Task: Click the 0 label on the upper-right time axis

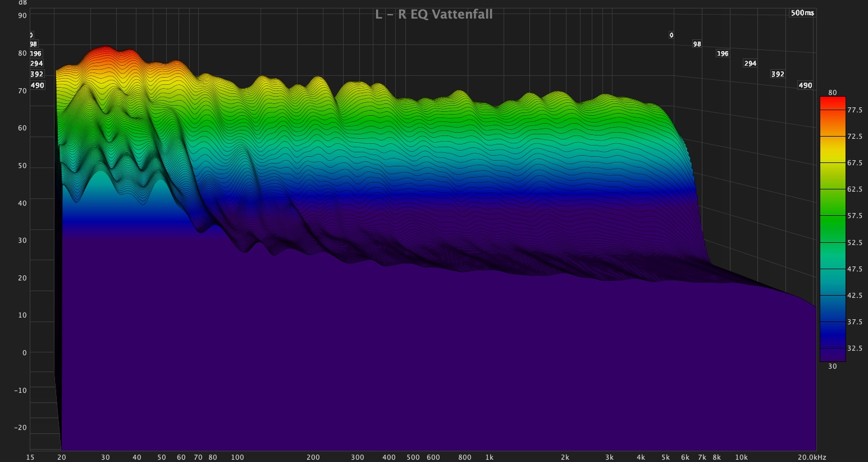Action: point(671,35)
